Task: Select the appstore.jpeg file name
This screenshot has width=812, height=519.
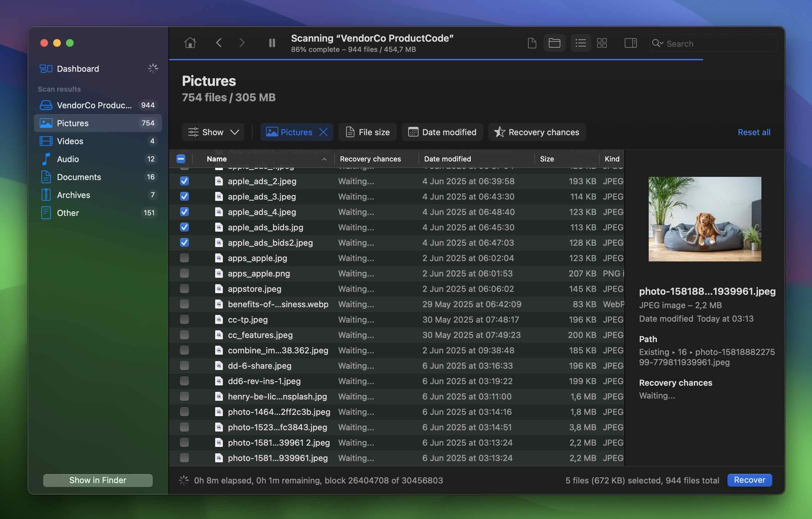Action: 255,289
